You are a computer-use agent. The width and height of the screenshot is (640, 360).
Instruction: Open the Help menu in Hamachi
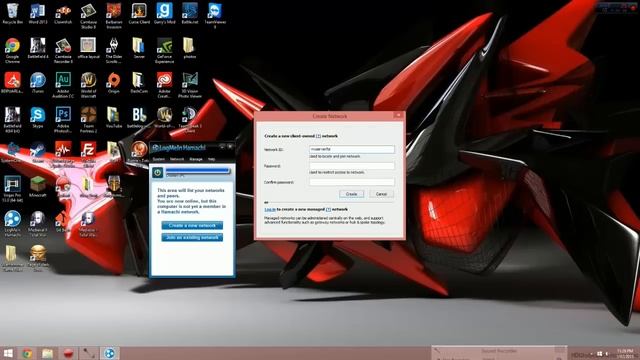211,159
